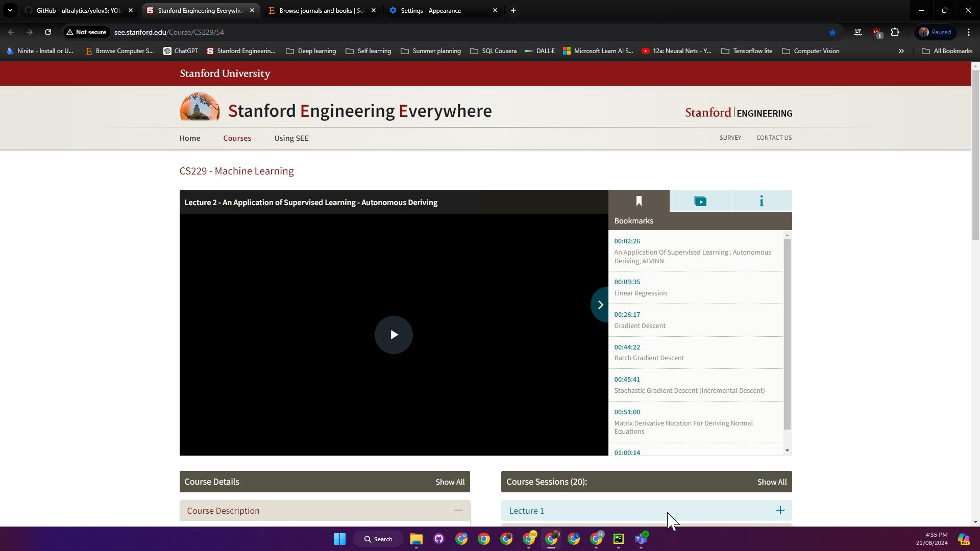Click the back navigation arrow icon
Viewport: 980px width, 551px height.
[11, 32]
